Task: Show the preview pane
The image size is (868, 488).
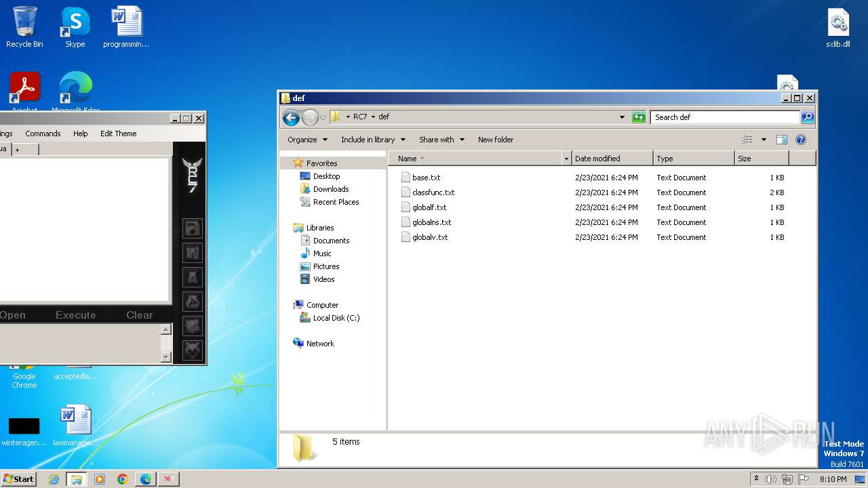Action: point(781,140)
